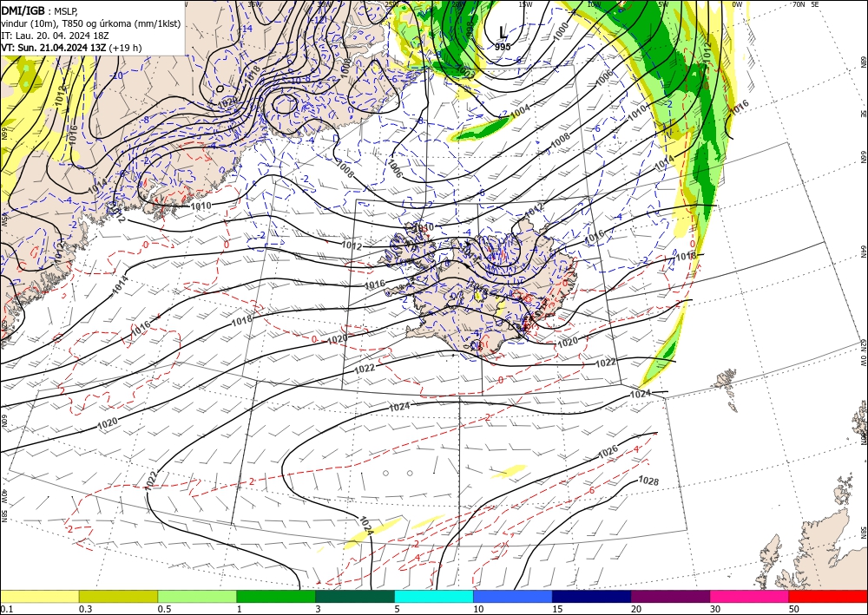Pick the blue 10 mm legend swatch
The image size is (868, 615).
coord(513,597)
